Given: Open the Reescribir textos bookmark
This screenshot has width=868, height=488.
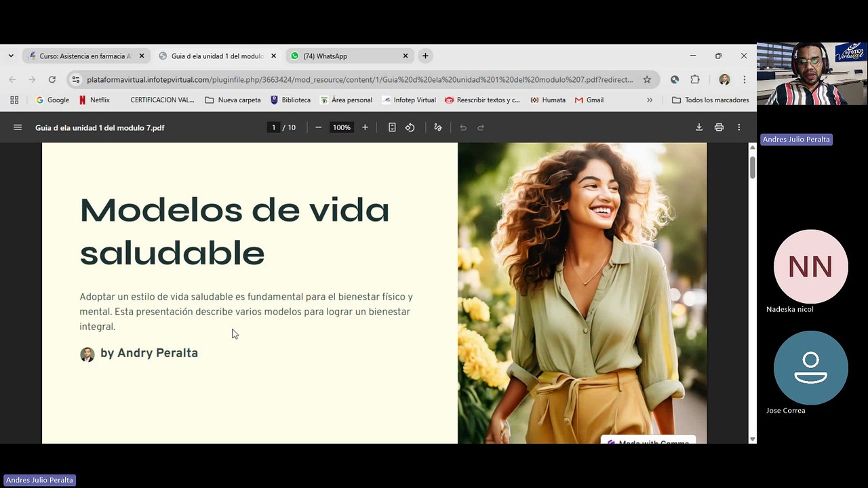Looking at the screenshot, I should click(x=482, y=100).
